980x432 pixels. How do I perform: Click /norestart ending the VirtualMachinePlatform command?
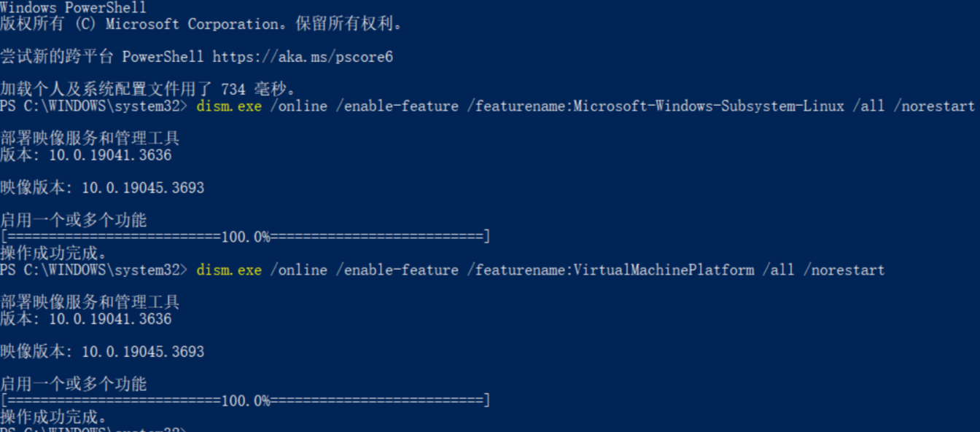click(844, 270)
